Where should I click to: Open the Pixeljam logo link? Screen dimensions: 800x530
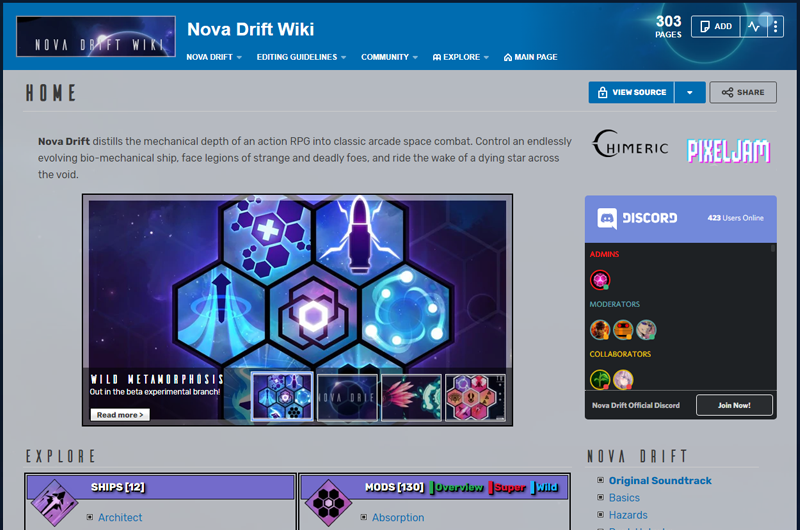point(729,150)
